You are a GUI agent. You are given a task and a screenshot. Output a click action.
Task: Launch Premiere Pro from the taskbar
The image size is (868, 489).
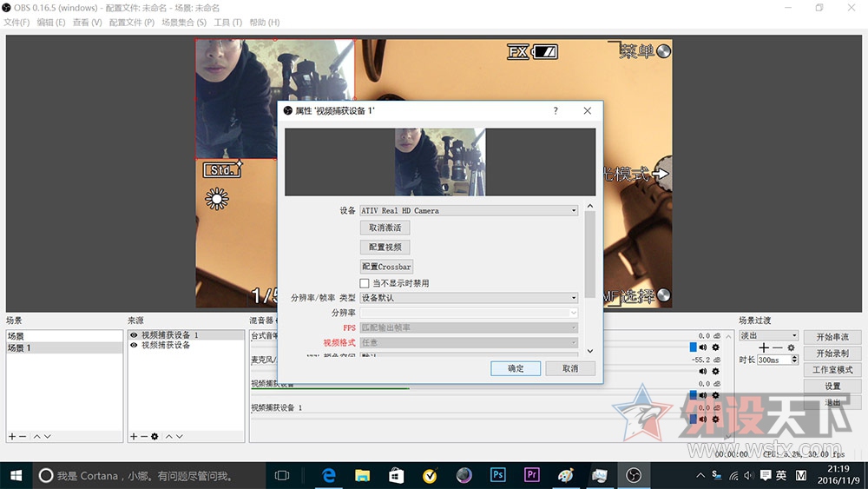(x=531, y=475)
